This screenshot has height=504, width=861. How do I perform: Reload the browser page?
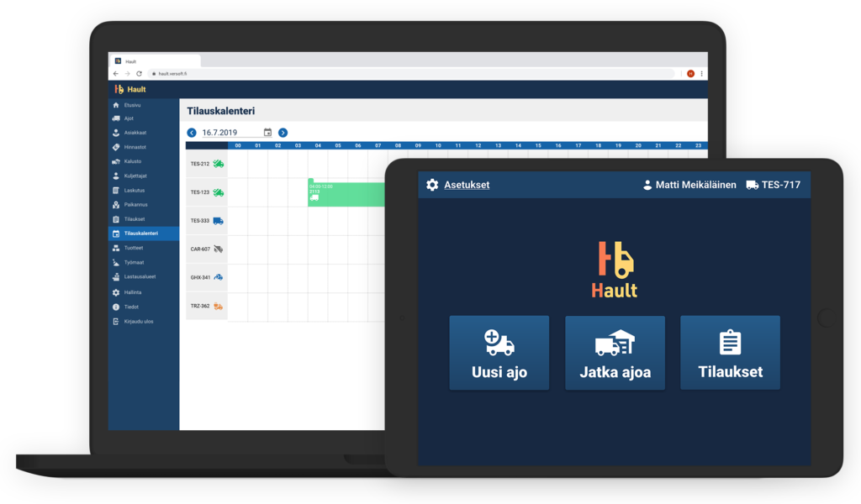click(x=139, y=73)
